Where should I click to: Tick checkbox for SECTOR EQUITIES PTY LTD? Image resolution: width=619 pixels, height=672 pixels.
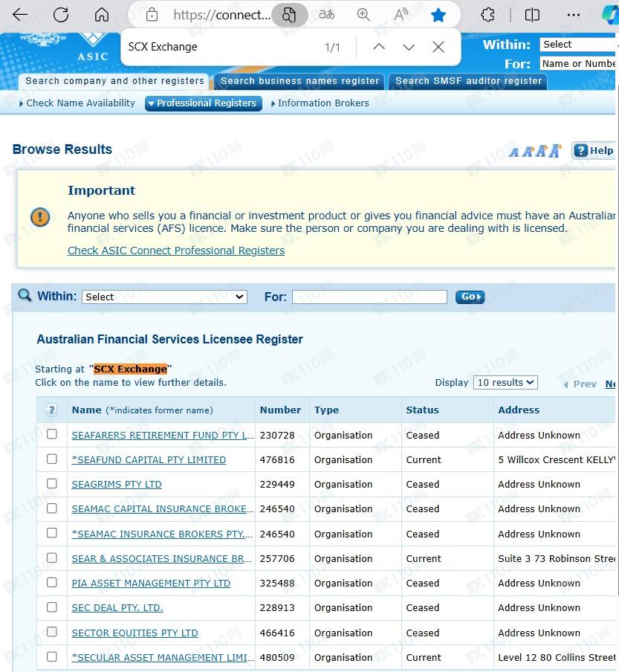[52, 632]
